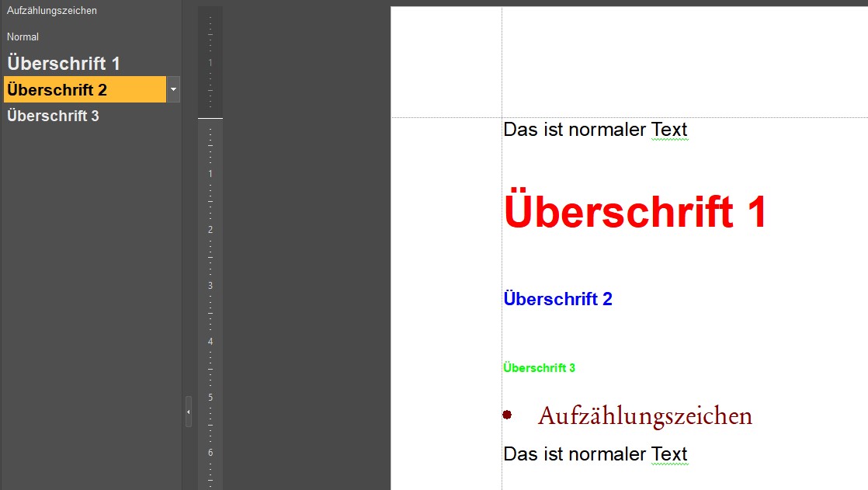This screenshot has height=490, width=868.
Task: Click the green Überschrift 3 heading in the document
Action: click(539, 368)
